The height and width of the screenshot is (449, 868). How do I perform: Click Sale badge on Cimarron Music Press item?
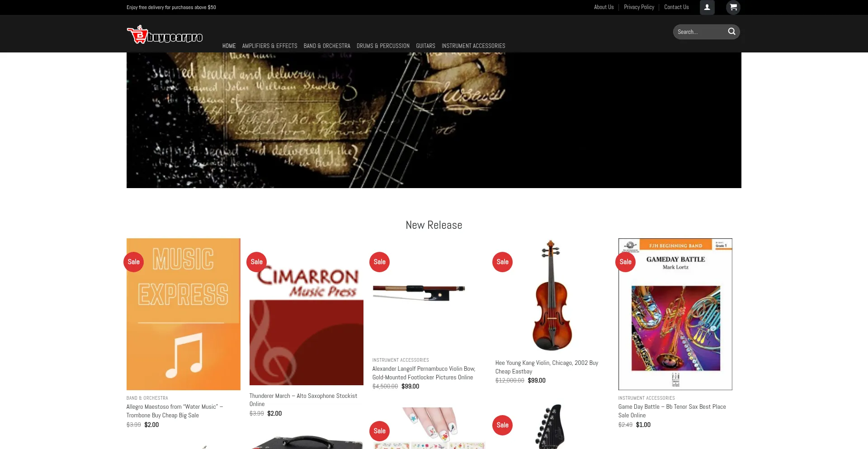(256, 262)
